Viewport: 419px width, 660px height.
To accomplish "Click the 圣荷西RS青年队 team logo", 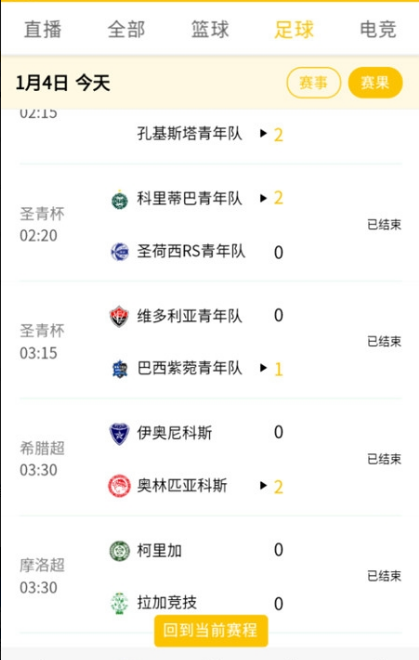I will tap(120, 252).
